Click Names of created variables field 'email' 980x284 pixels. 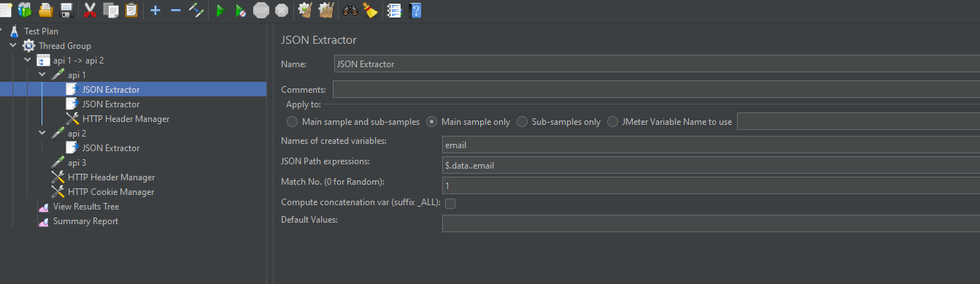(711, 145)
